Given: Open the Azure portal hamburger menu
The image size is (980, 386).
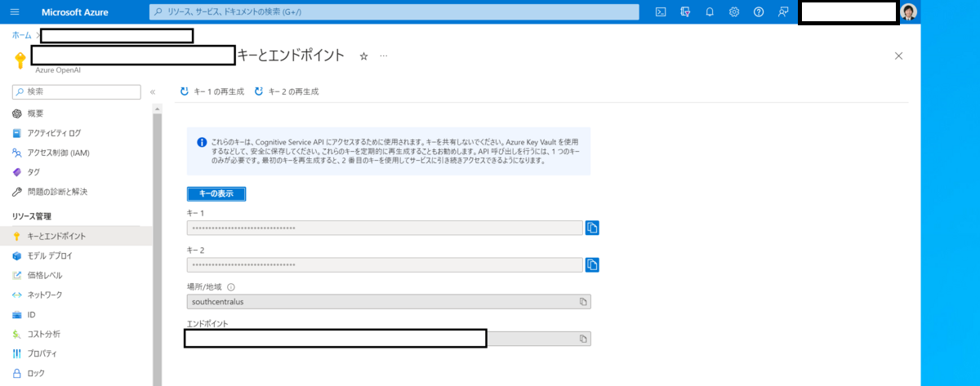Looking at the screenshot, I should [15, 11].
